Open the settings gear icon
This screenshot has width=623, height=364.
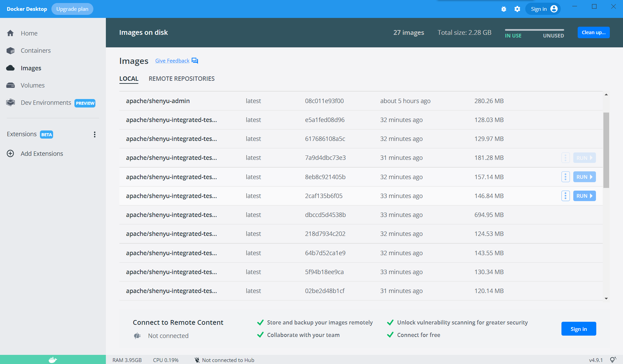point(517,9)
